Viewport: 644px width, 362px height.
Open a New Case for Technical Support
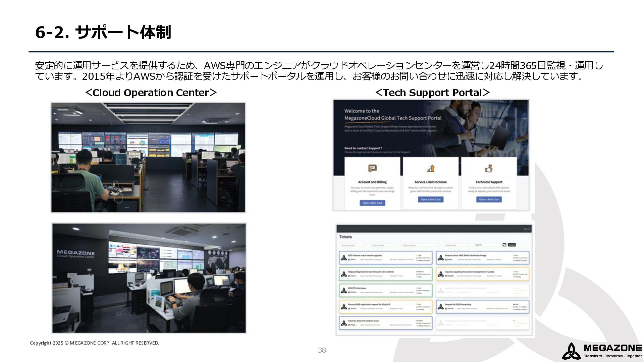pos(489,199)
